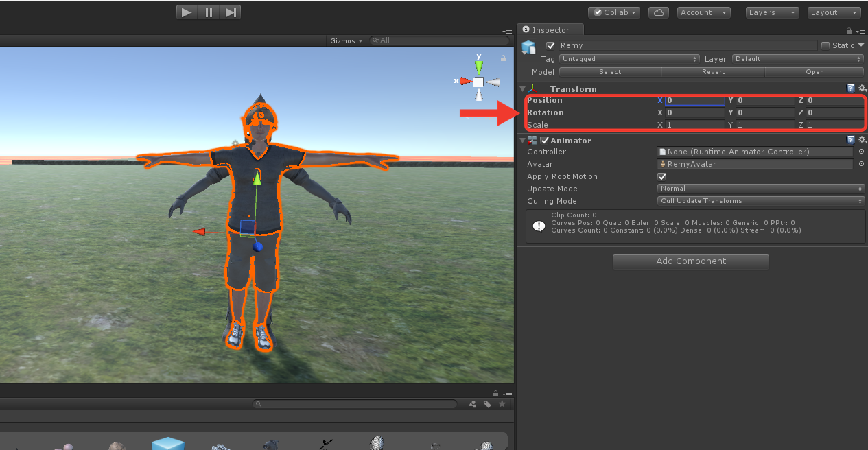Image resolution: width=868 pixels, height=450 pixels.
Task: Click the Model Revert button
Action: [x=713, y=72]
